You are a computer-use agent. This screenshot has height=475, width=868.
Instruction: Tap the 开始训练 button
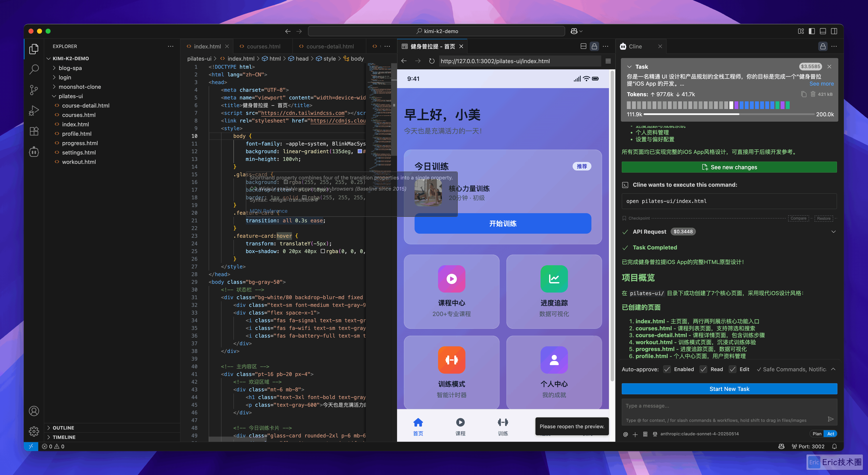(503, 224)
